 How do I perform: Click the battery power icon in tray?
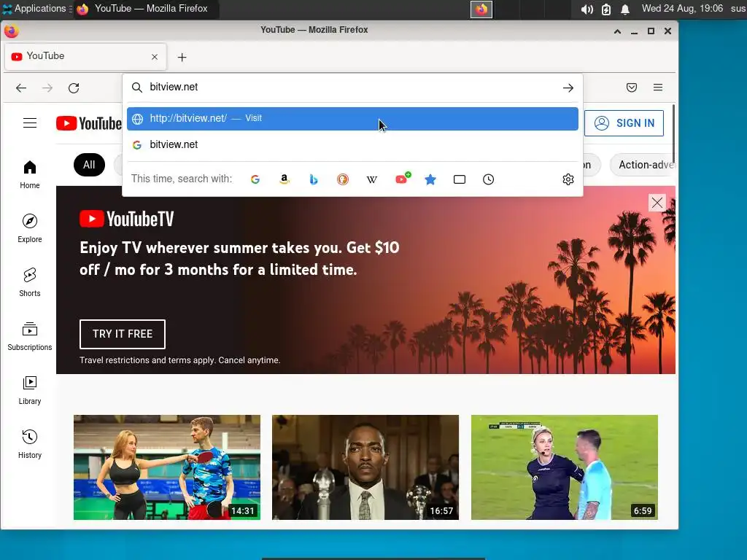(606, 9)
